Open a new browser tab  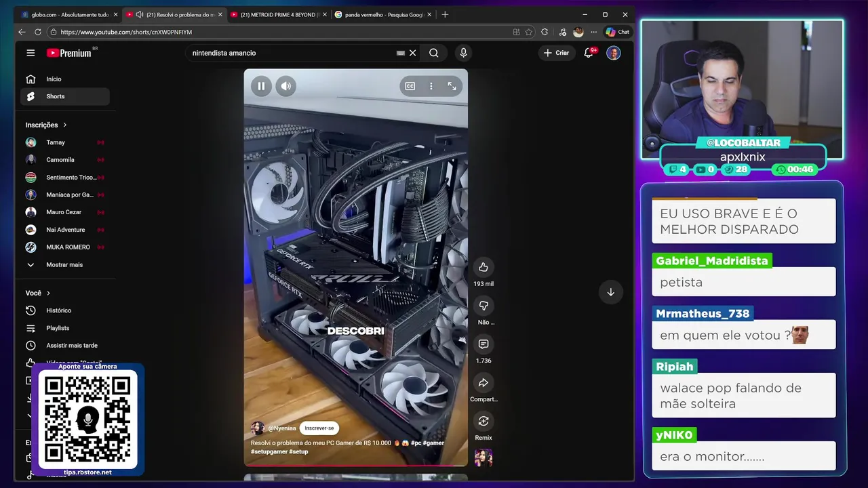(x=445, y=14)
